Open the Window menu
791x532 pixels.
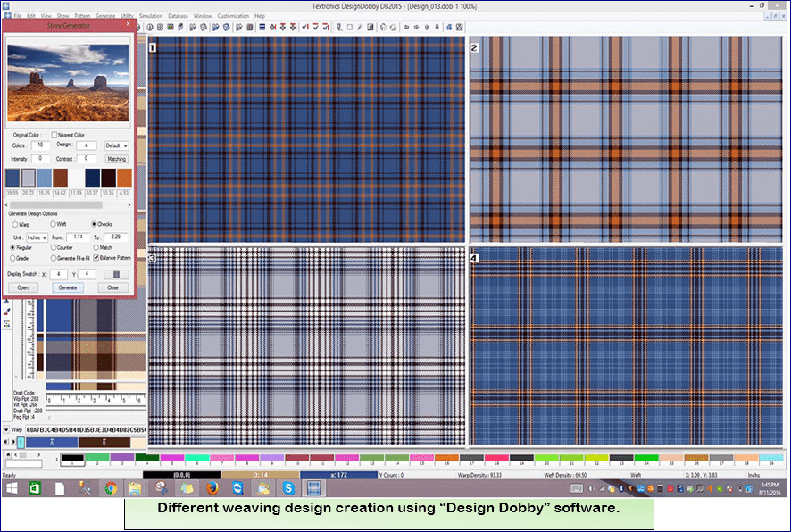(203, 16)
